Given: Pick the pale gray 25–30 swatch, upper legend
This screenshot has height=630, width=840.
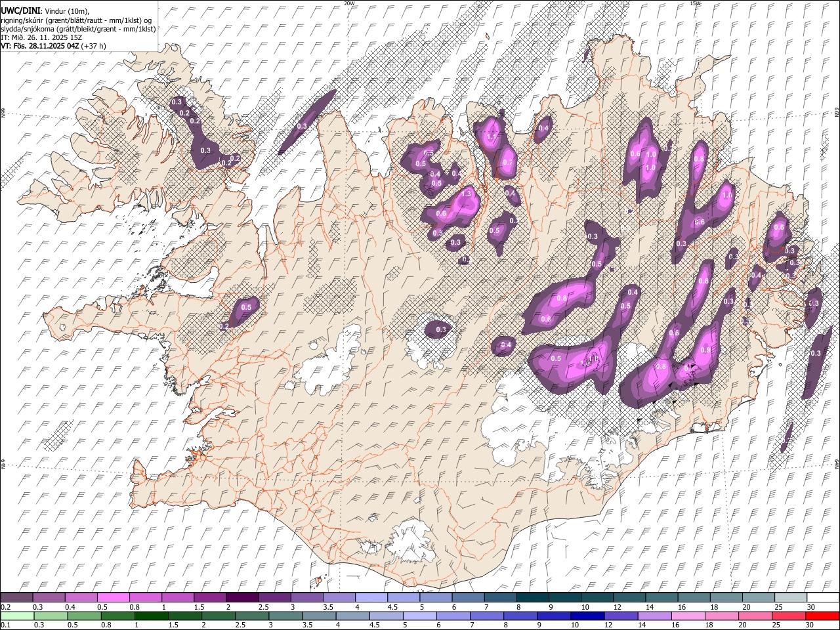Looking at the screenshot, I should (791, 598).
